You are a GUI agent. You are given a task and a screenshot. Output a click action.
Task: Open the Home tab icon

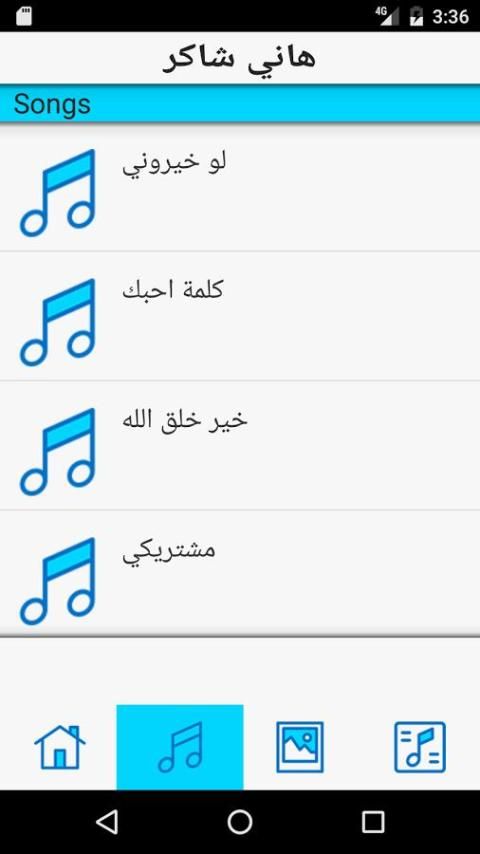tap(60, 747)
